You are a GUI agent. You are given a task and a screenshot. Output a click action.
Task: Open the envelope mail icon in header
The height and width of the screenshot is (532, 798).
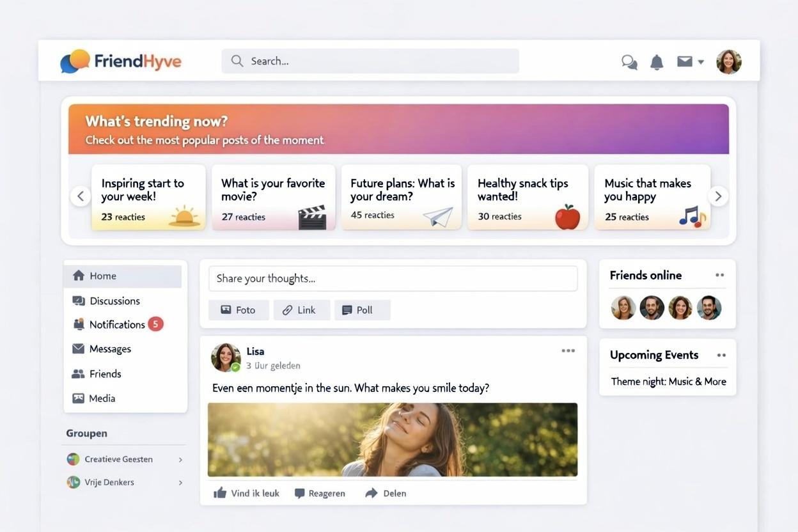click(684, 61)
